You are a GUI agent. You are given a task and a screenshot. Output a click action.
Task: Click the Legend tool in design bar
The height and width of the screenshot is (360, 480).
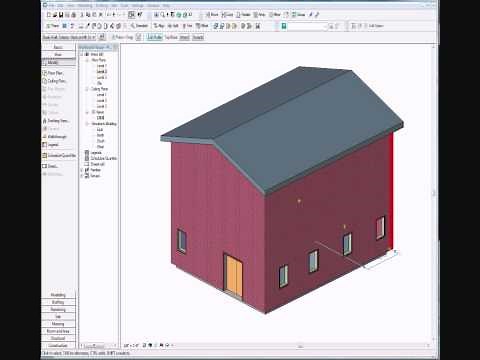(51, 145)
